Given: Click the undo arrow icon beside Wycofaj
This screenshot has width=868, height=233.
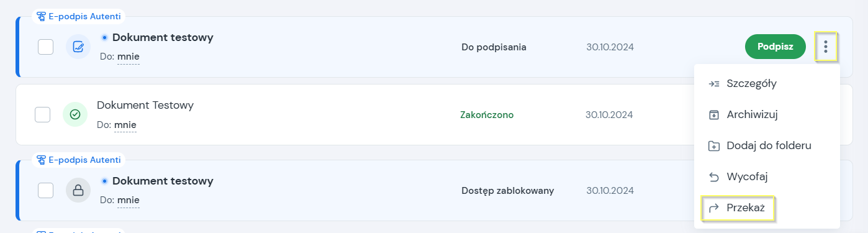Looking at the screenshot, I should click(x=714, y=177).
